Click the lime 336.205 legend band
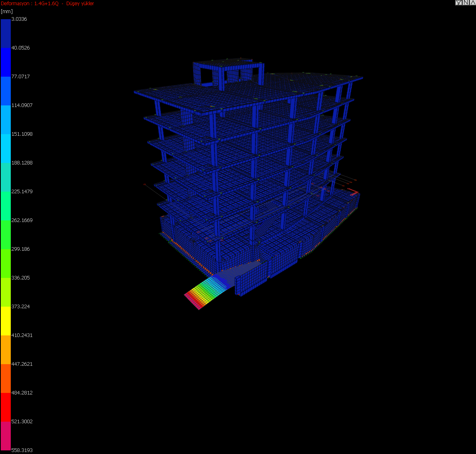The width and height of the screenshot is (476, 454). [6, 292]
